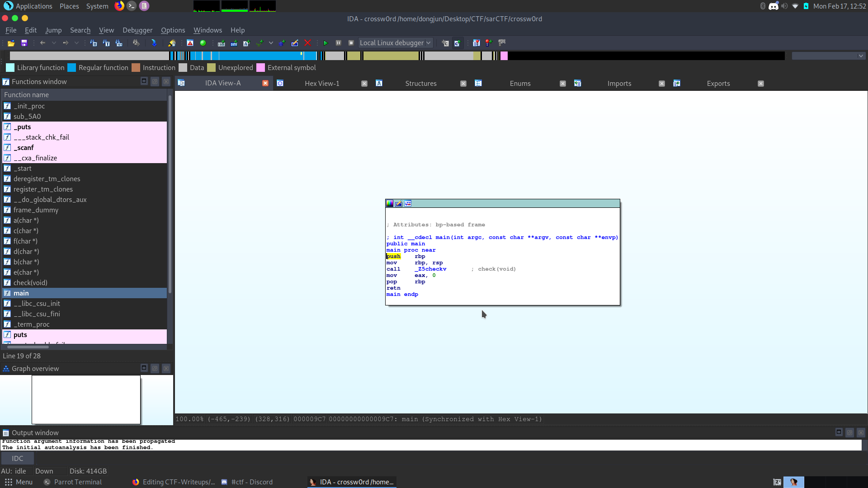Switch to the Hex View-1 tab
The image size is (868, 488).
(x=322, y=84)
